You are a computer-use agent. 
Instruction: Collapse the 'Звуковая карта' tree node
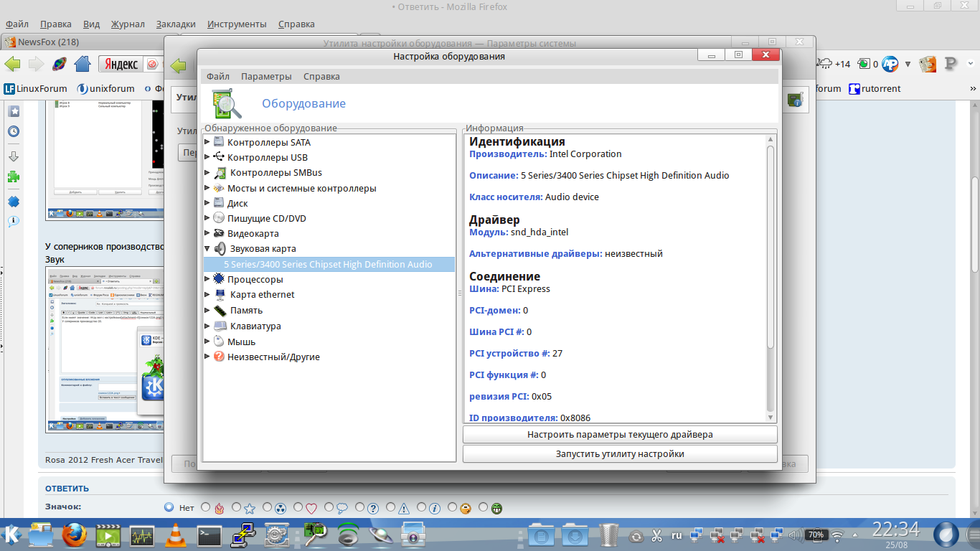click(x=207, y=249)
